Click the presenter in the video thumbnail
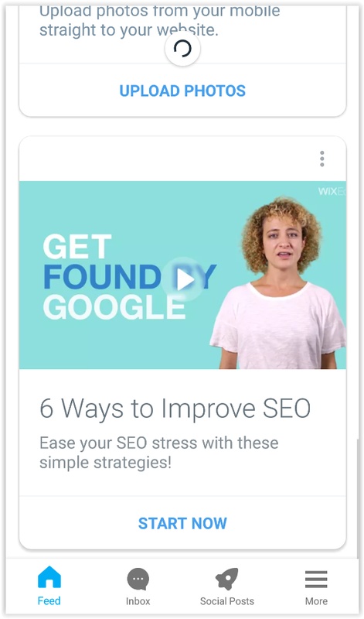This screenshot has height=619, width=364. click(278, 283)
